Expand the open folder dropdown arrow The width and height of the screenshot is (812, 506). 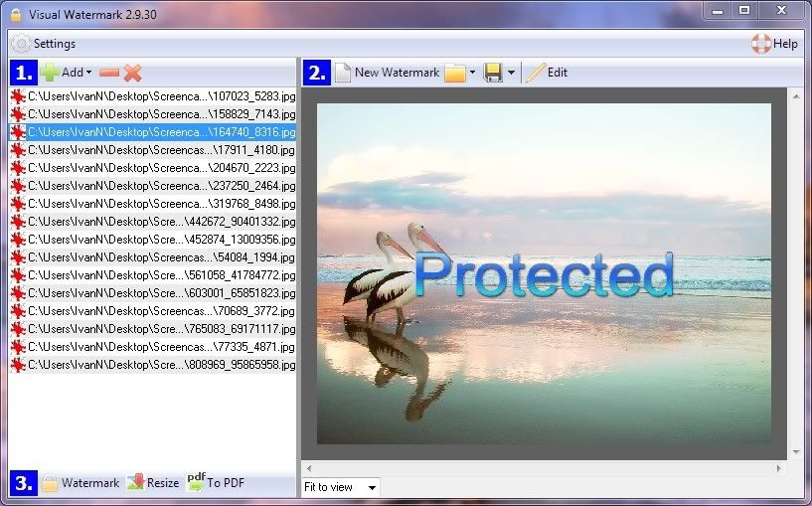(x=472, y=73)
